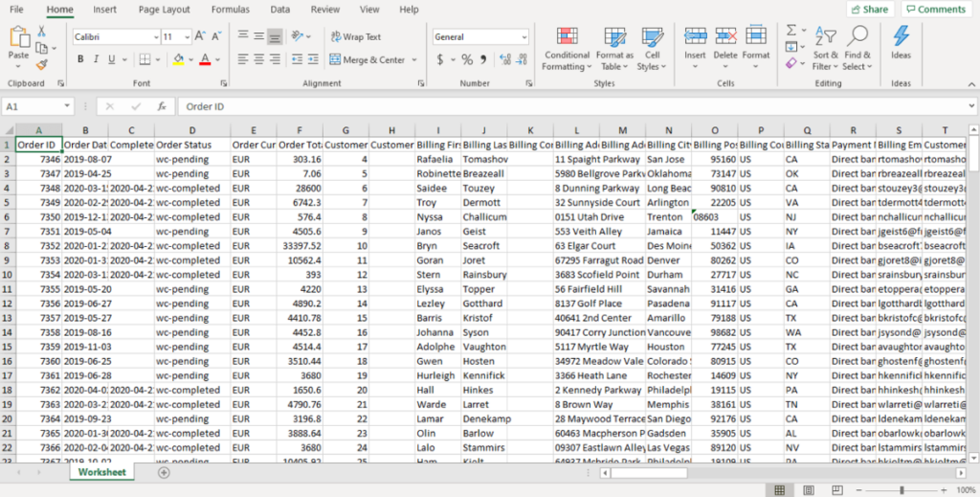The width and height of the screenshot is (980, 497).
Task: Switch to the Insert tab
Action: (105, 10)
